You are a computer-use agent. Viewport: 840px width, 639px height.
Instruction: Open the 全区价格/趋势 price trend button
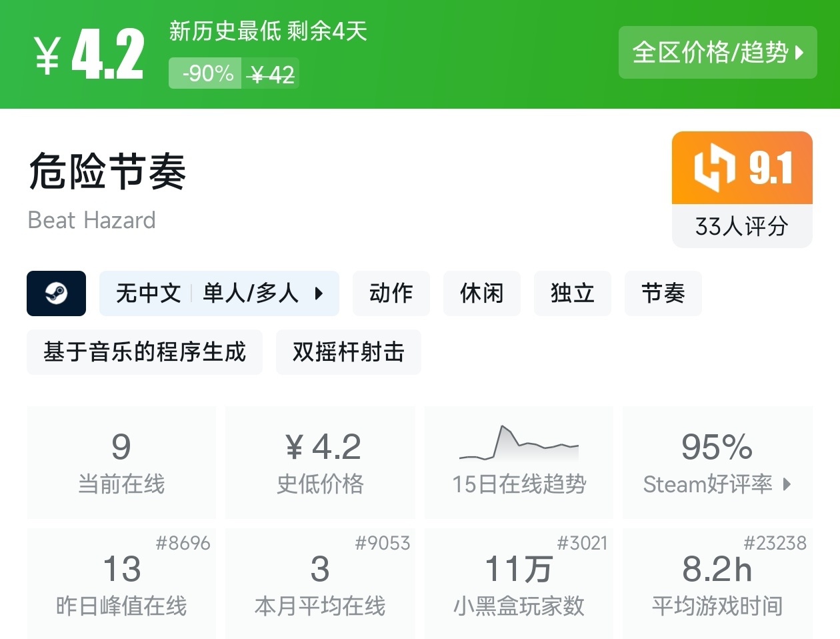[x=717, y=53]
